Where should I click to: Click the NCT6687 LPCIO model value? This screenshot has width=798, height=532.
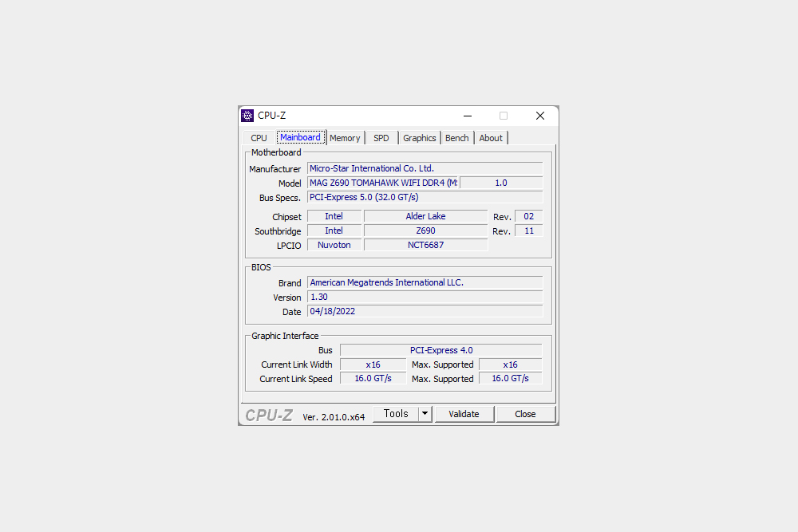pos(426,245)
